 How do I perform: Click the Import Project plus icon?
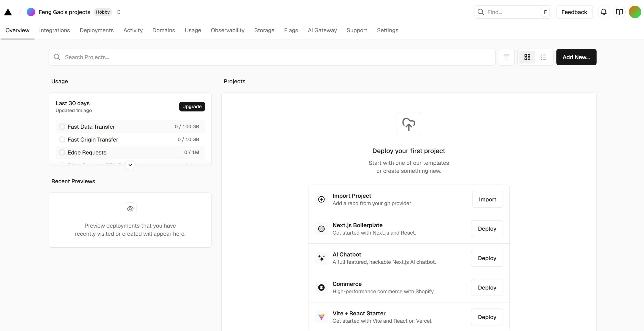coord(321,199)
